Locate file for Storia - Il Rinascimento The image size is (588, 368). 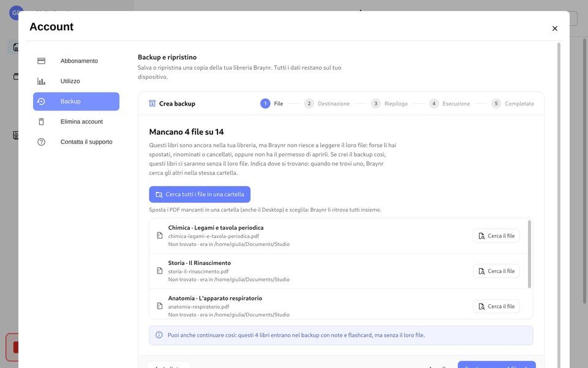[496, 271]
